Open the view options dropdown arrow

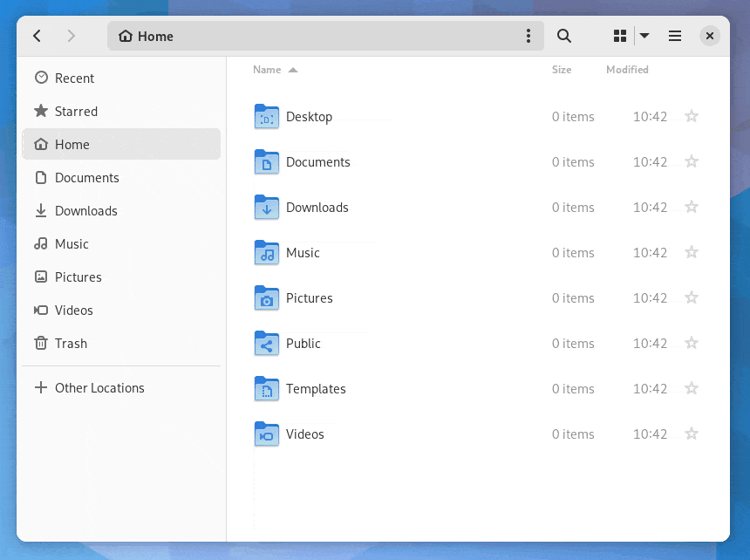(x=644, y=36)
